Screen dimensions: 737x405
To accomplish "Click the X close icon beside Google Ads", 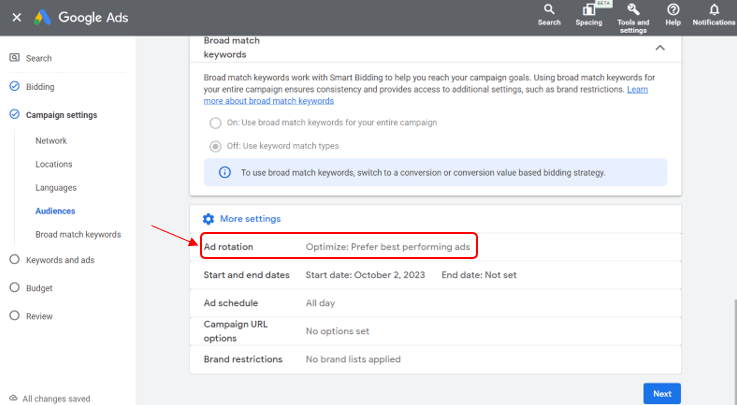I will pyautogui.click(x=17, y=18).
